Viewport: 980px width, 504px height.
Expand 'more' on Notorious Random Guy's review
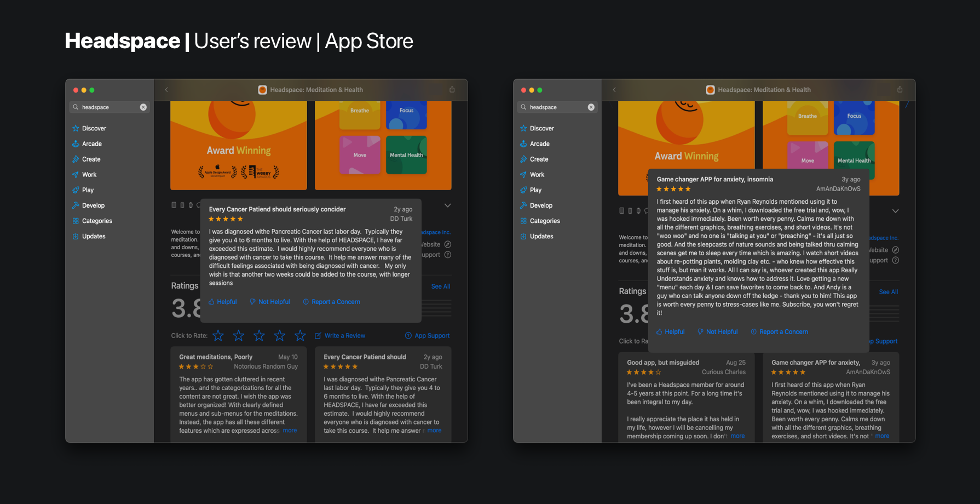point(290,431)
